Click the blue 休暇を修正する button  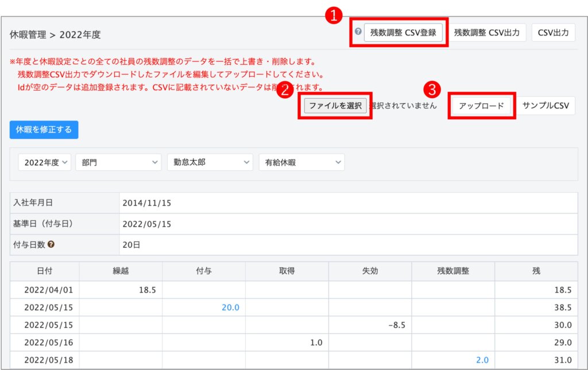point(44,130)
